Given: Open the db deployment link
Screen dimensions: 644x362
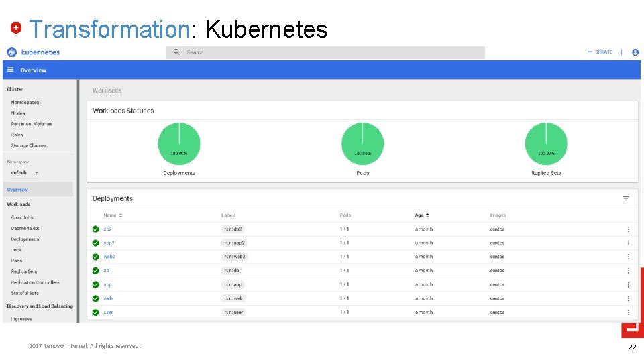Looking at the screenshot, I should coord(107,271).
